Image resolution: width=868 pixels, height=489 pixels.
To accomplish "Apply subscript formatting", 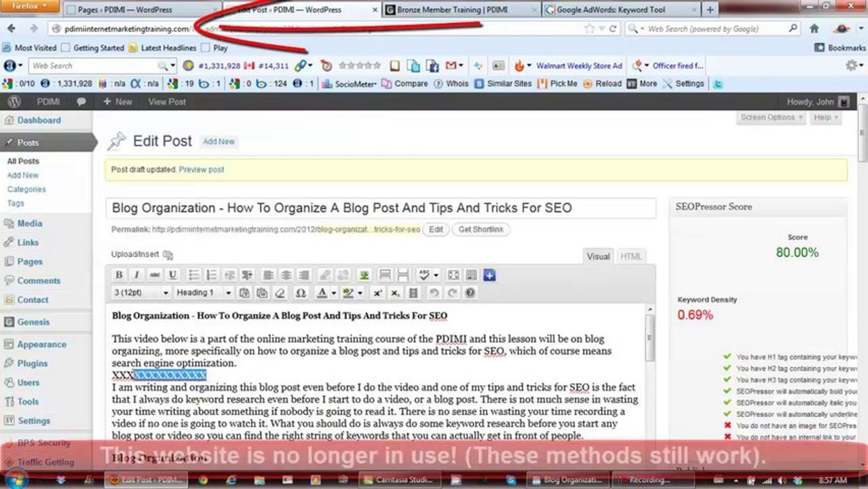I will (x=396, y=293).
